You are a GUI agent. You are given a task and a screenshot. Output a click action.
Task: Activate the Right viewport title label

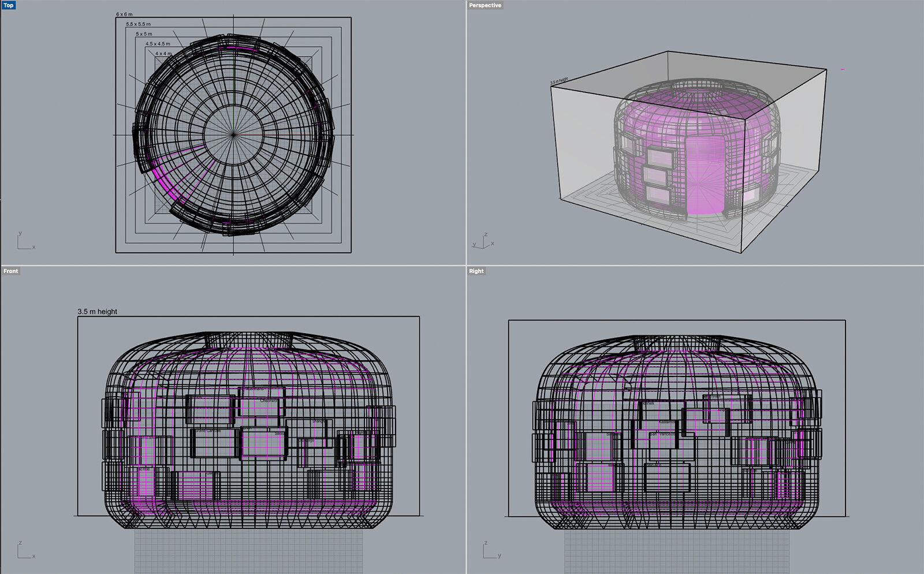pos(476,271)
